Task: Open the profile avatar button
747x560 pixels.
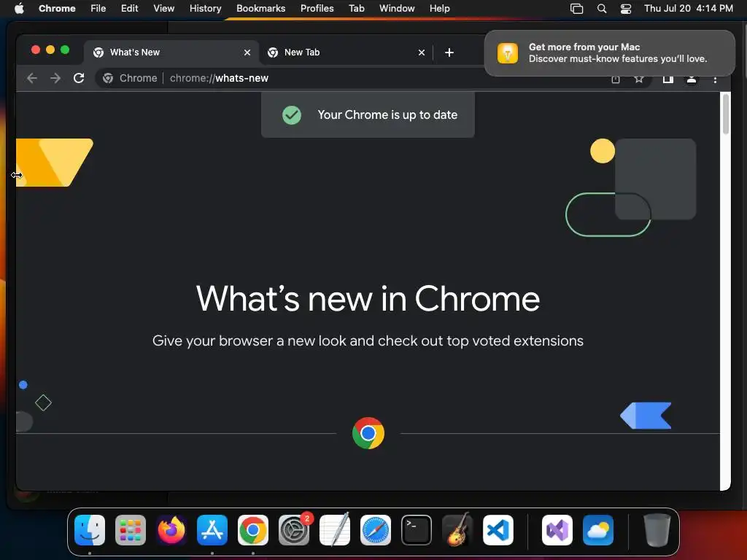Action: [x=692, y=79]
